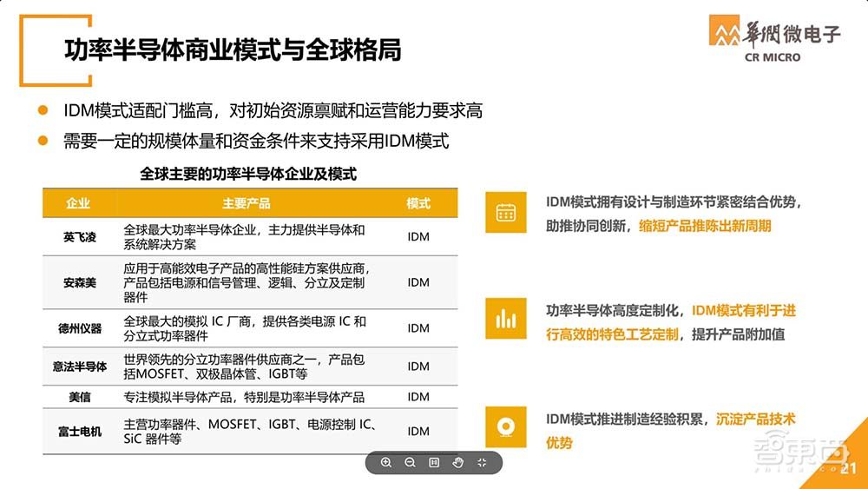Zoom out using the magnifier minus icon
Viewport: 868px width, 489px height.
[411, 462]
